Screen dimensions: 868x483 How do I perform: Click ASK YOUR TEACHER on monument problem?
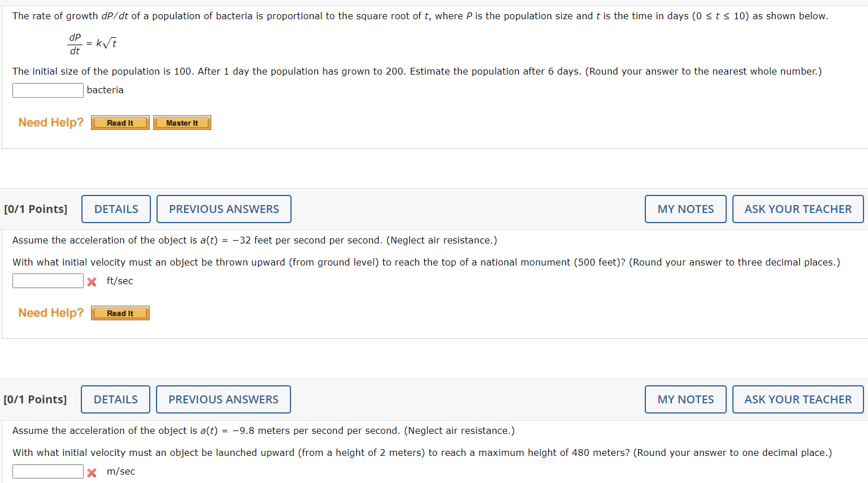click(797, 209)
